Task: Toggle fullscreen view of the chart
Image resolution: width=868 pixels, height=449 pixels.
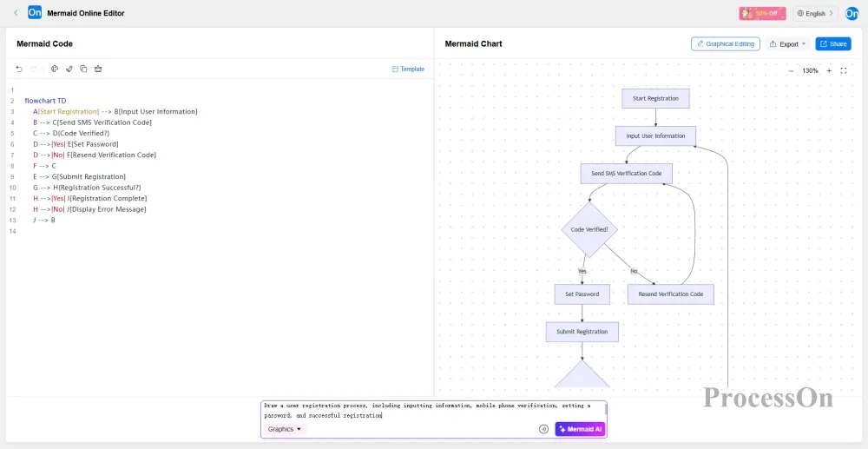Action: [x=844, y=70]
